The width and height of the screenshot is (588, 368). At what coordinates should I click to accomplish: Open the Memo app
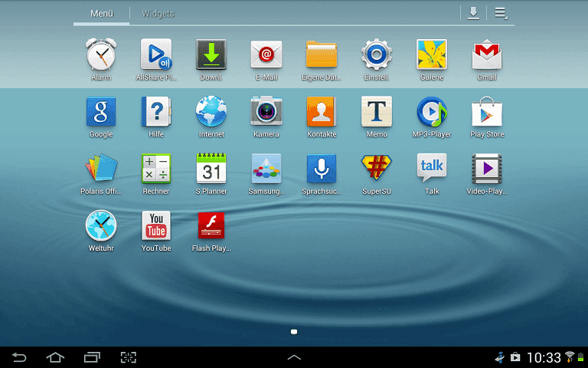pos(377,112)
